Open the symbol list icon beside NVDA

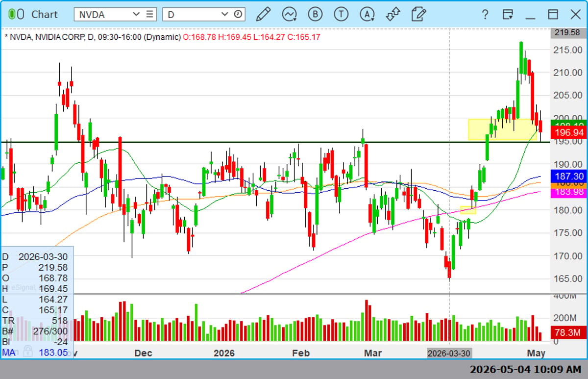pos(149,14)
